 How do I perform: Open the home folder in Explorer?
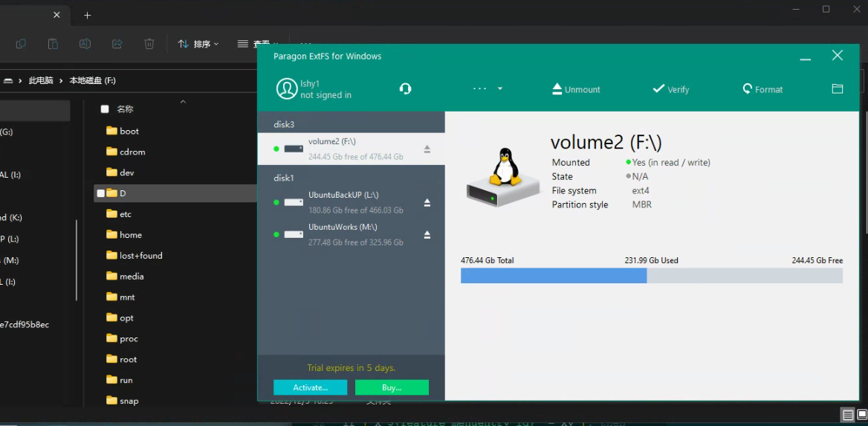tap(124, 235)
